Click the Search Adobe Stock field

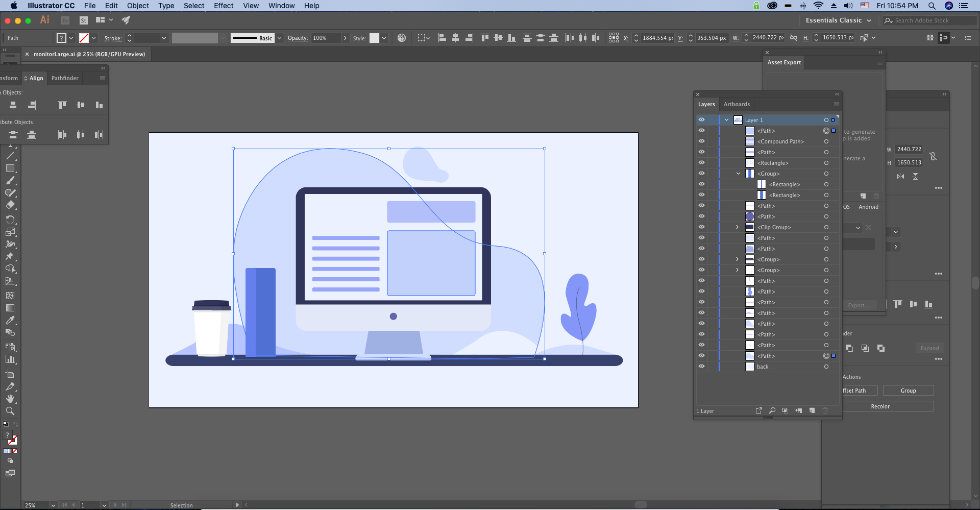click(x=929, y=20)
